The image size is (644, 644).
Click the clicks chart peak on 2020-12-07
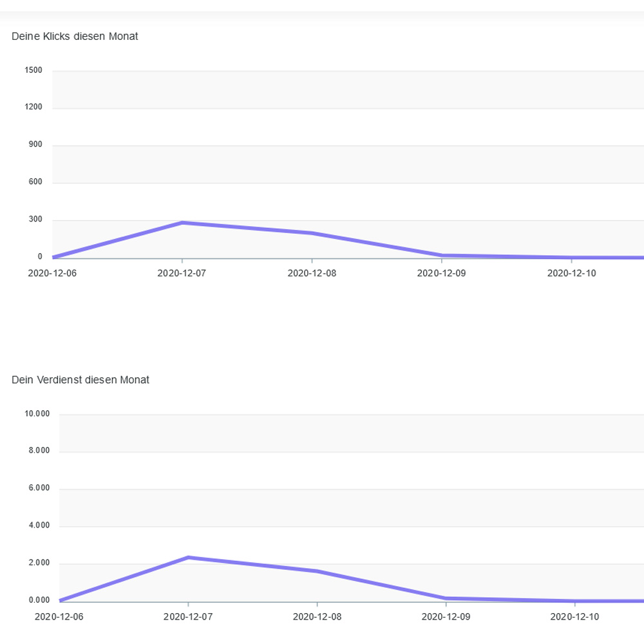[183, 223]
